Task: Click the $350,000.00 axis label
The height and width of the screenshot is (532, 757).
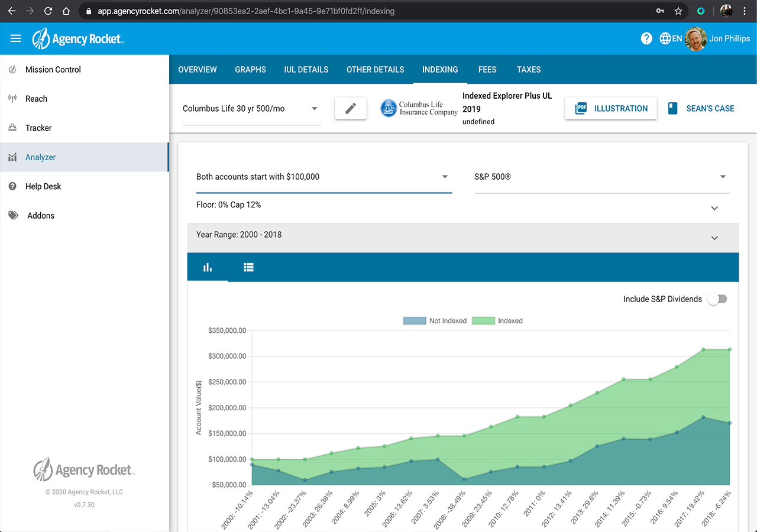Action: tap(227, 330)
